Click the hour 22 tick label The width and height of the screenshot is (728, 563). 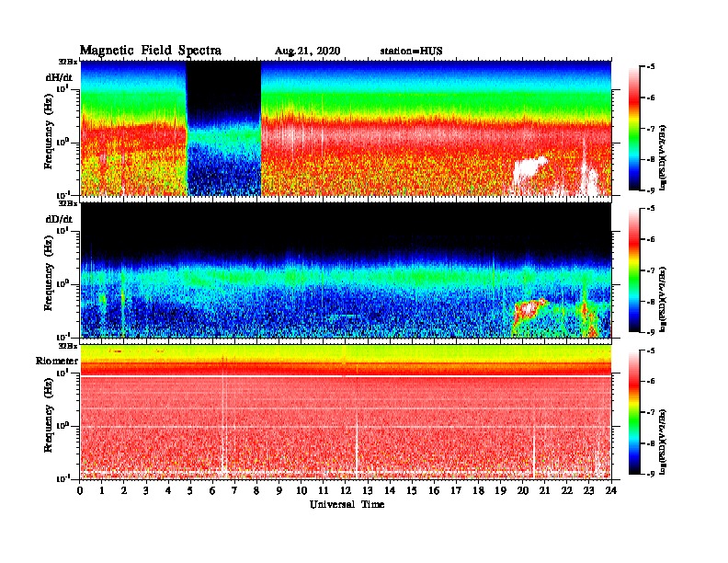[567, 490]
